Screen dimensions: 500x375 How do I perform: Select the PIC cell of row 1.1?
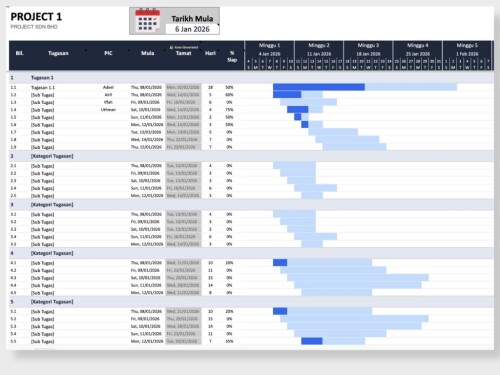pyautogui.click(x=108, y=87)
